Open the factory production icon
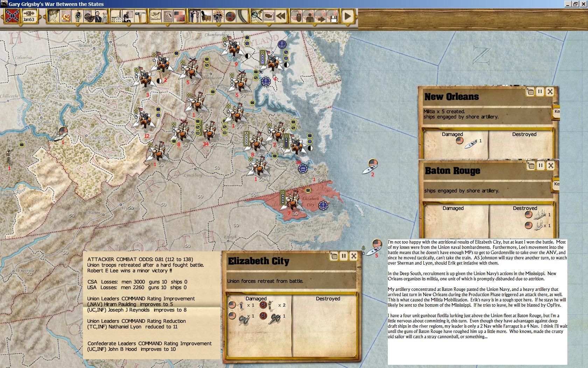Screen dimensions: 588x368 coord(116,16)
